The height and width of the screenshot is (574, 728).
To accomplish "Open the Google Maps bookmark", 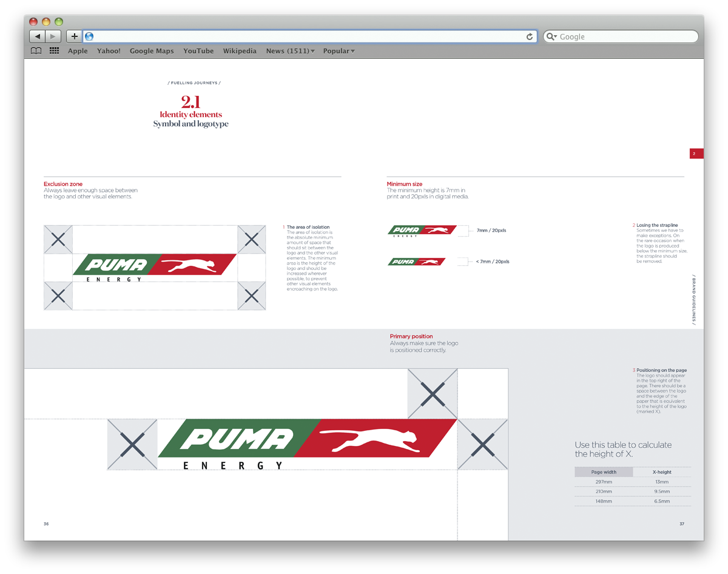I will pos(152,51).
